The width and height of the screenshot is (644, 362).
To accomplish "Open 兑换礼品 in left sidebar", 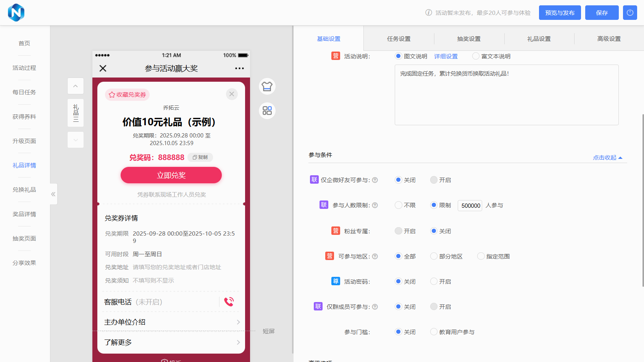I will coord(24,190).
